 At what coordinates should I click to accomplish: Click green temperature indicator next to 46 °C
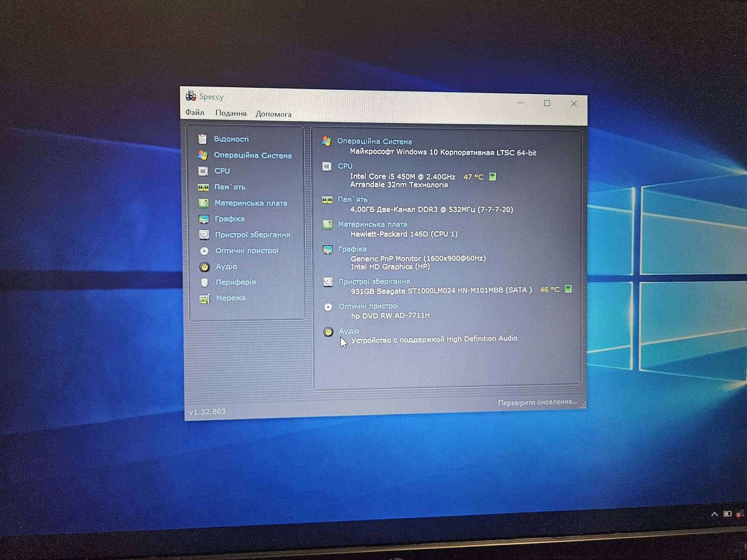(568, 289)
